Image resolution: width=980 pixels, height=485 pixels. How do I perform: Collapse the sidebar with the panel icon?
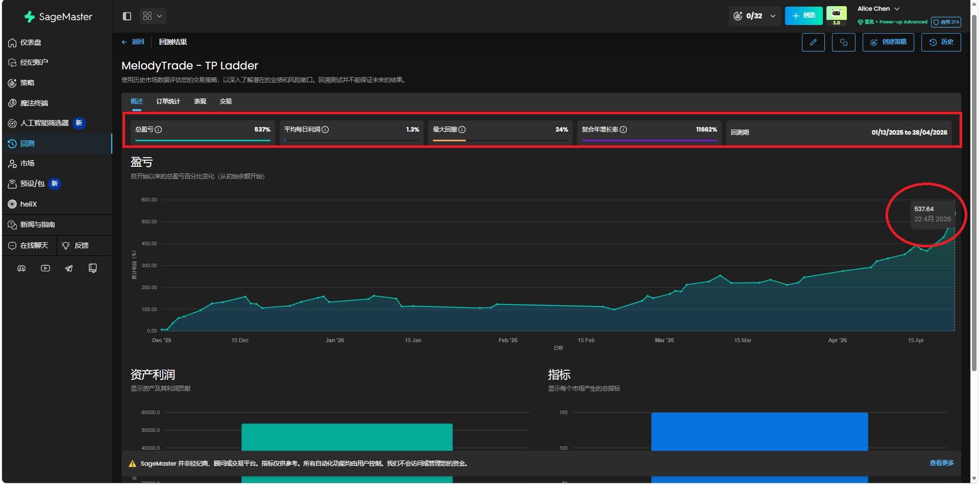(x=127, y=16)
